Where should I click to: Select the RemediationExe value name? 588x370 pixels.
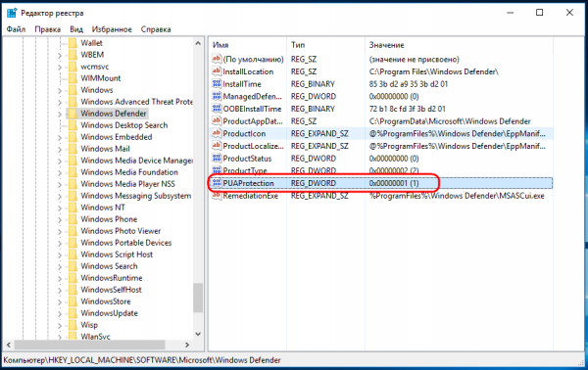pyautogui.click(x=251, y=196)
